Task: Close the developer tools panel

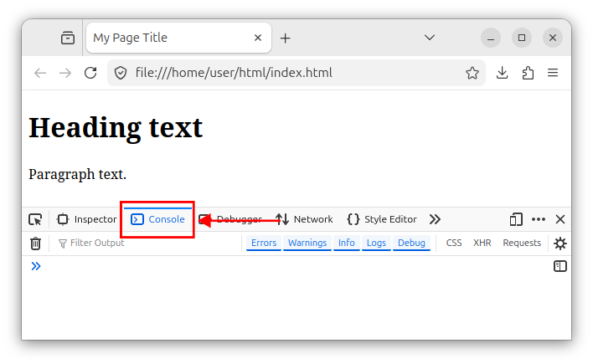Action: pos(560,219)
